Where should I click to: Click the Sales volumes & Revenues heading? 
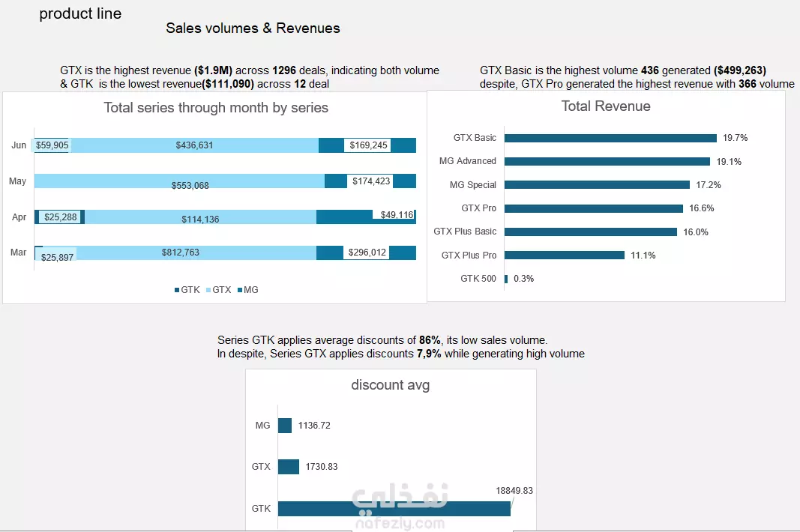point(253,28)
